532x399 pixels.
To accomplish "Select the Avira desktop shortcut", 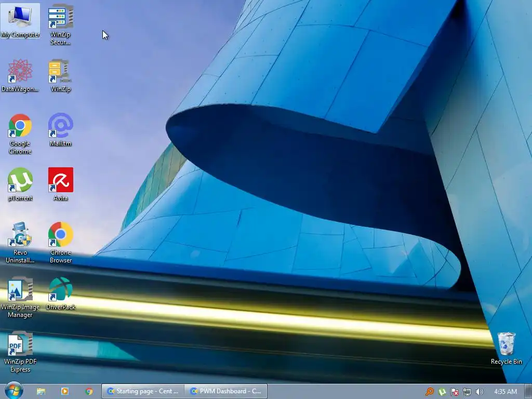I will (x=60, y=184).
